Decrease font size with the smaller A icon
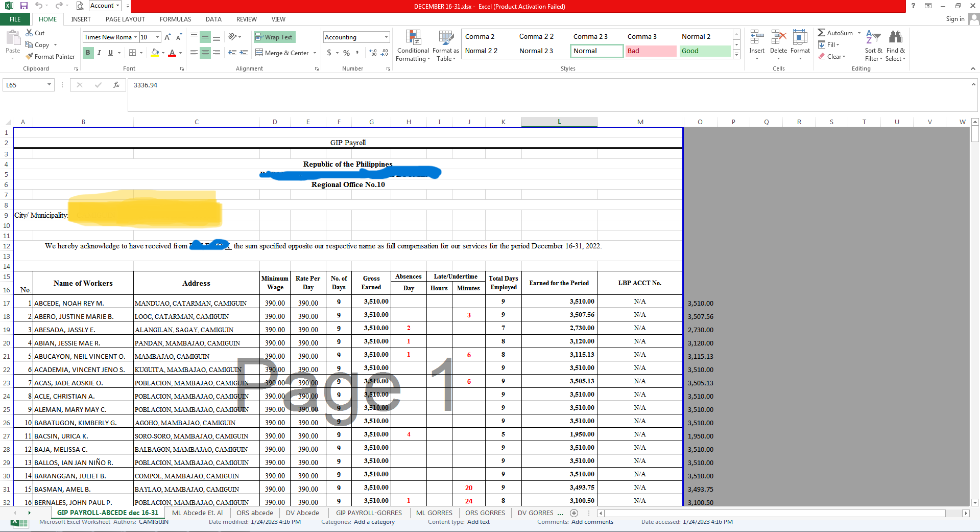Screen dimensions: 980x532 click(x=179, y=37)
